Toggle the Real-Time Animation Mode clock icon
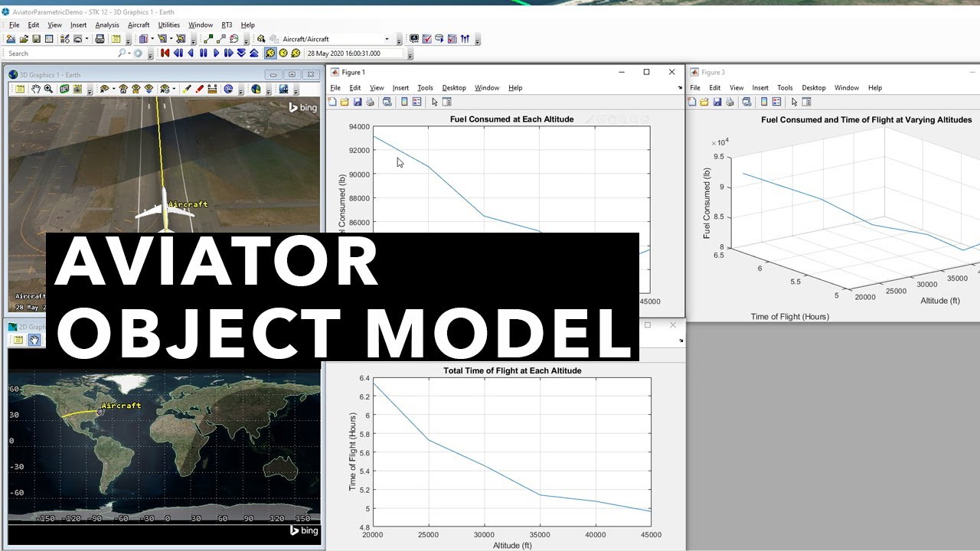The width and height of the screenshot is (980, 551). (x=283, y=53)
